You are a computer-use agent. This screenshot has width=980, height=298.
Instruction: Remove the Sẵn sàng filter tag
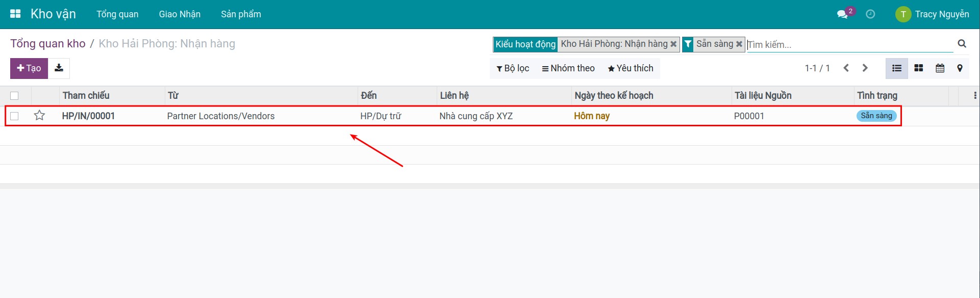click(x=739, y=44)
